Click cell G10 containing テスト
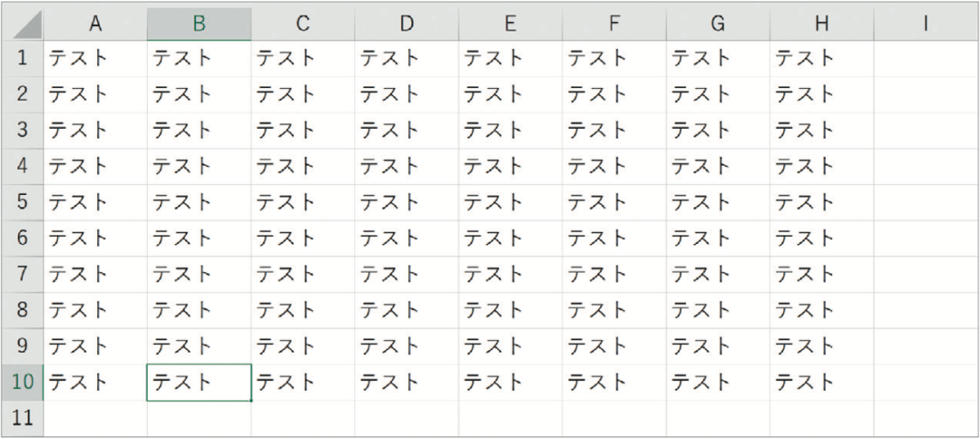The width and height of the screenshot is (980, 439). coord(718,382)
